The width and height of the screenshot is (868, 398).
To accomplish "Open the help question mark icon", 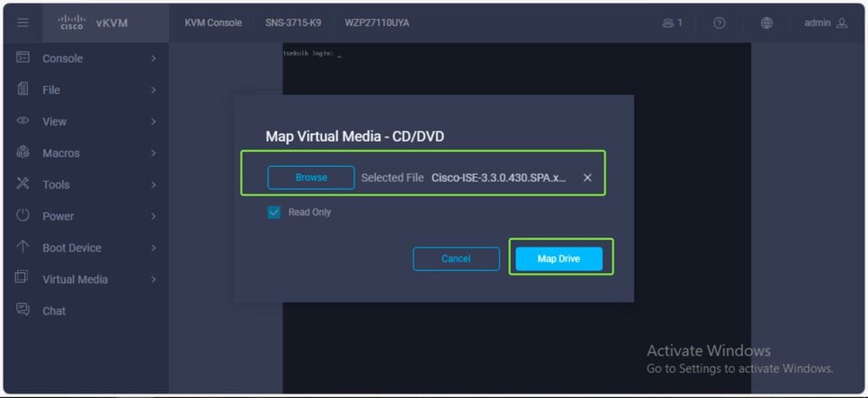I will (719, 23).
